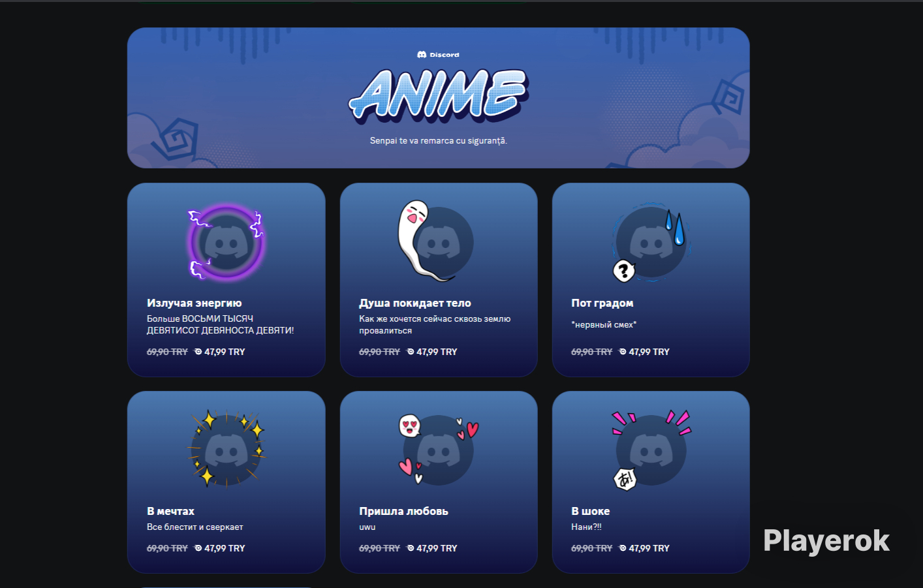Click the Playerok watermark logo
The width and height of the screenshot is (923, 588).
pos(826,541)
